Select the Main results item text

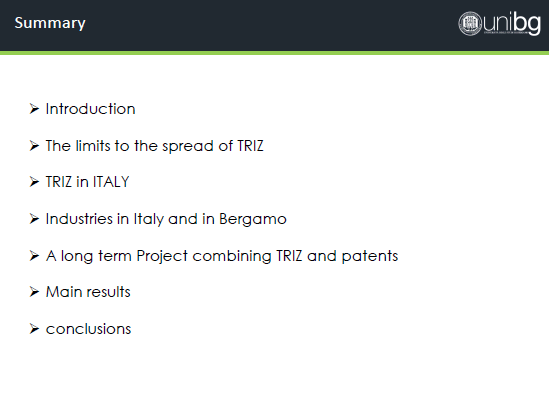point(88,292)
